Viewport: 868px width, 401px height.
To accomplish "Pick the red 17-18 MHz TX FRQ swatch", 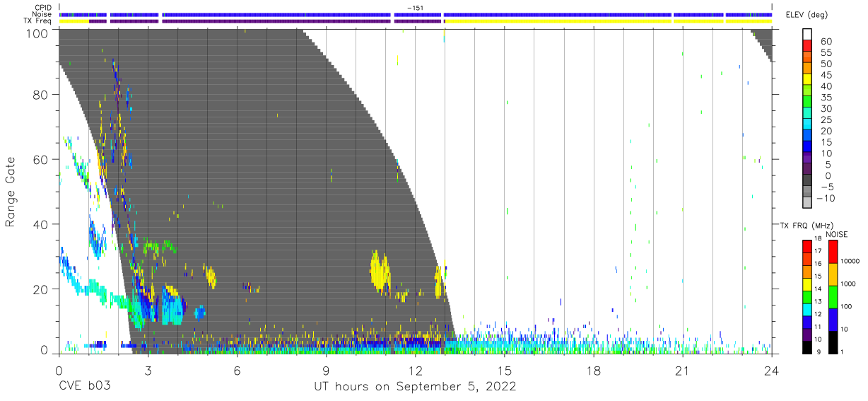I will pyautogui.click(x=808, y=246).
